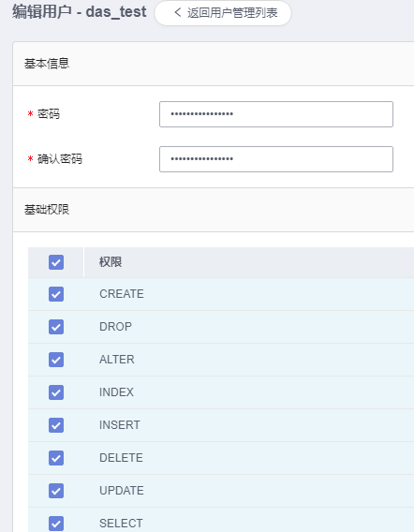Select the CREATE permission row

point(221,294)
